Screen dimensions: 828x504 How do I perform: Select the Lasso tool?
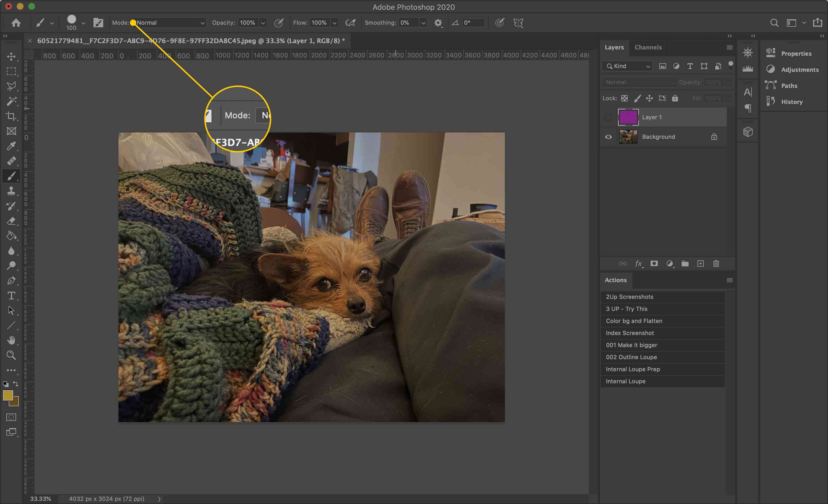click(x=11, y=85)
